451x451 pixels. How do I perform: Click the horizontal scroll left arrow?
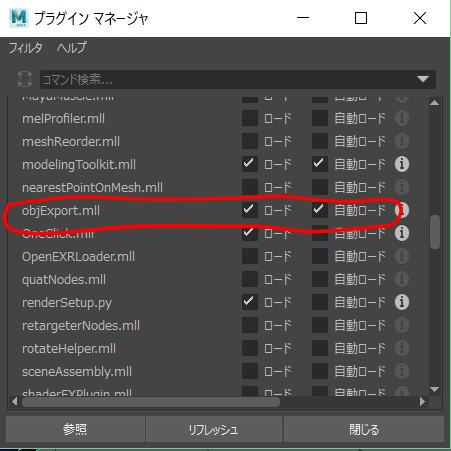click(x=14, y=402)
